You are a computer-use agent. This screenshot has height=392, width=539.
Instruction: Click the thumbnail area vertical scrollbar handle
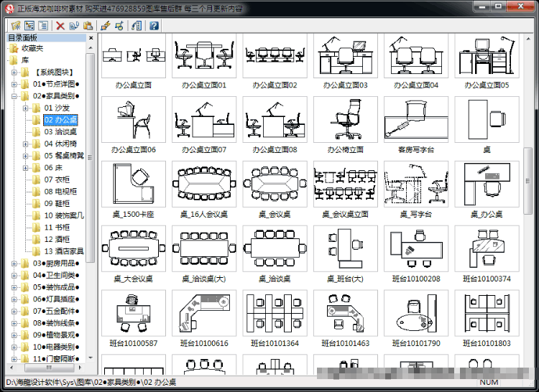528,181
